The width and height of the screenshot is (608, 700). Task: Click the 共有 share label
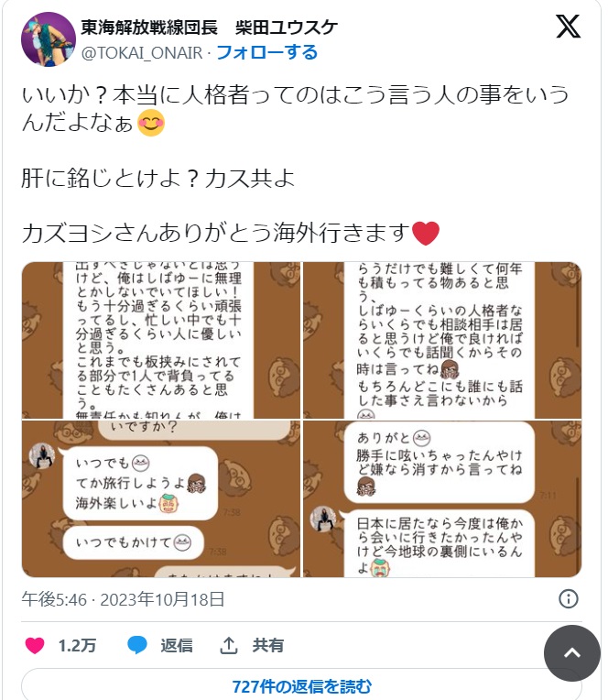(x=268, y=646)
